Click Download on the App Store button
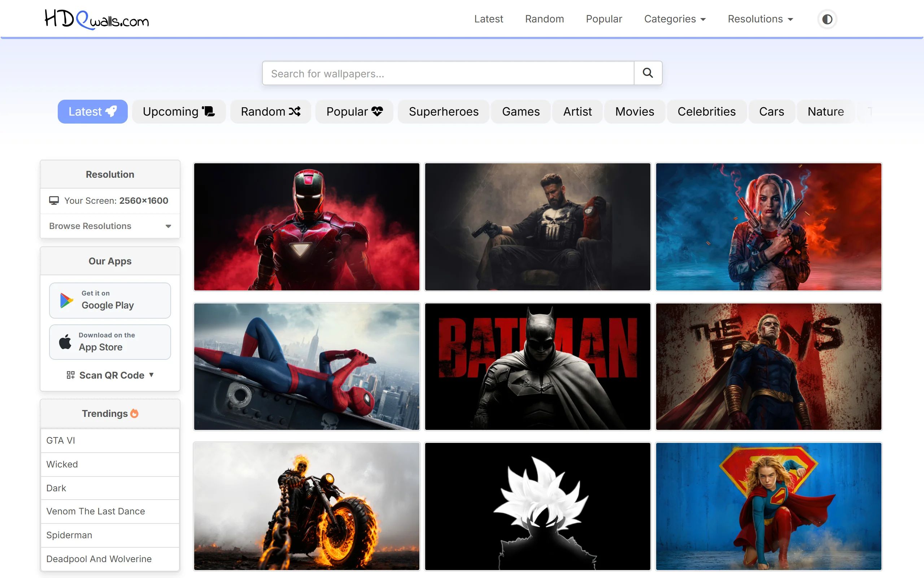 pyautogui.click(x=110, y=342)
